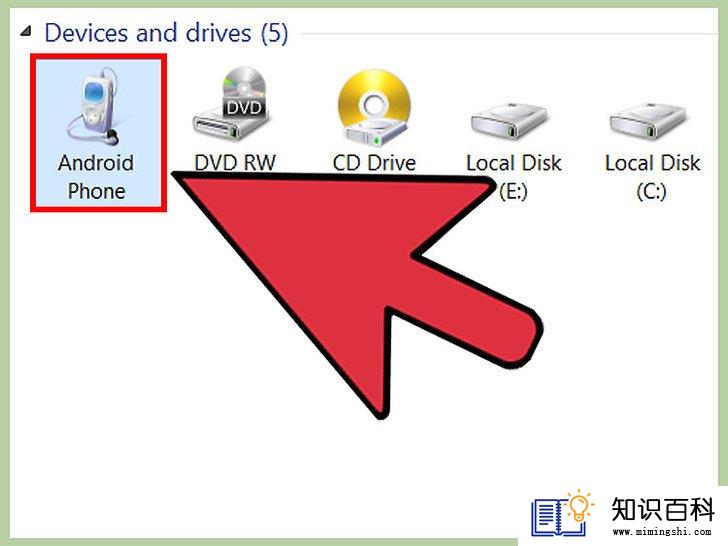Select the Local Disk (E:) drive icon
Screen dimensions: 728x546
click(509, 122)
